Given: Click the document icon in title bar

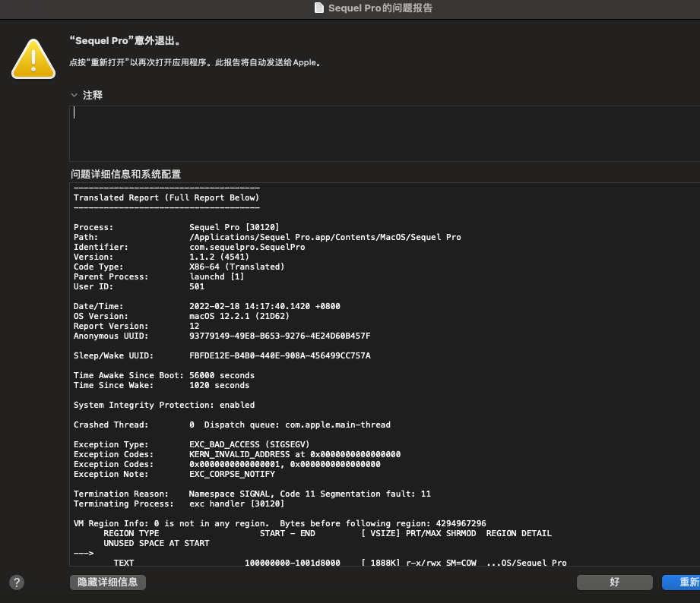Looking at the screenshot, I should pyautogui.click(x=318, y=8).
